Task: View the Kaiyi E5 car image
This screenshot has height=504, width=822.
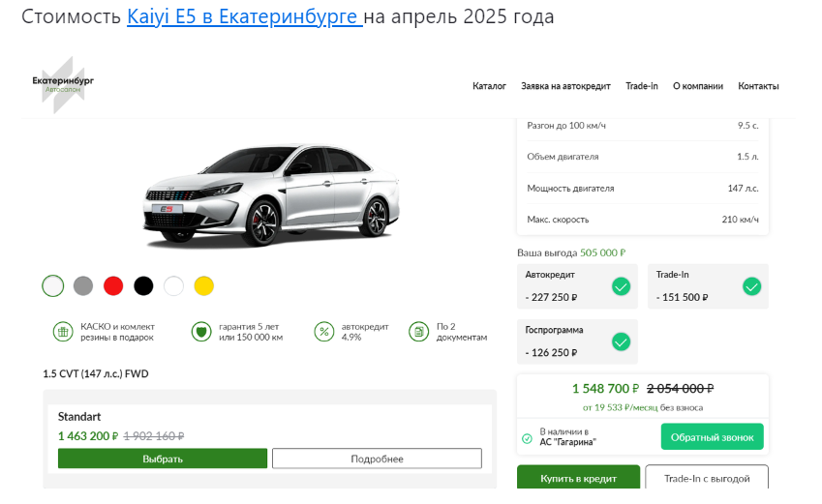Action: pyautogui.click(x=271, y=194)
